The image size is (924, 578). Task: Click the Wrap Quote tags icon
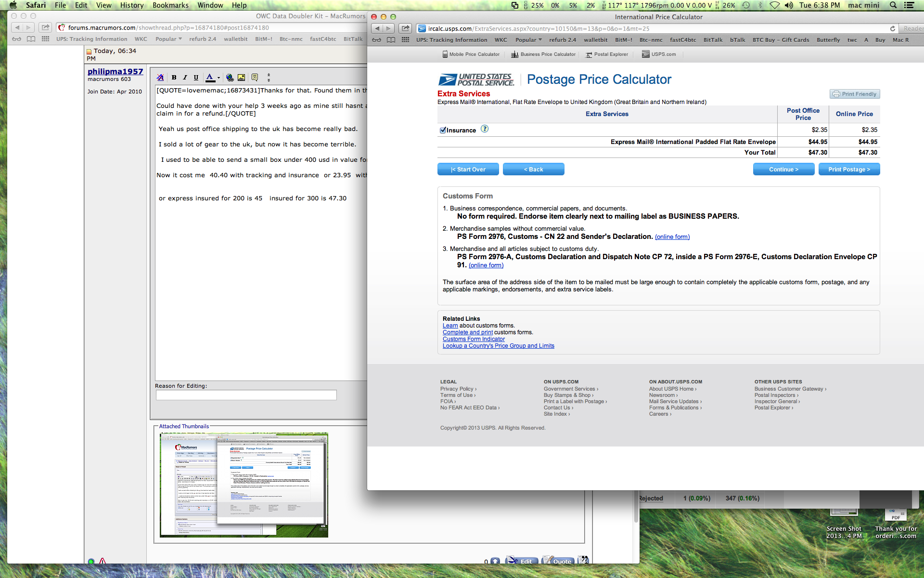pos(255,78)
